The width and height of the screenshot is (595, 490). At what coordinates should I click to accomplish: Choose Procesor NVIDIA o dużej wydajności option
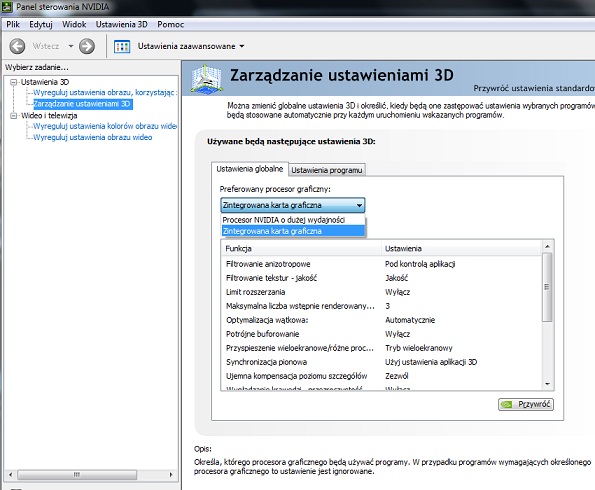pyautogui.click(x=293, y=220)
